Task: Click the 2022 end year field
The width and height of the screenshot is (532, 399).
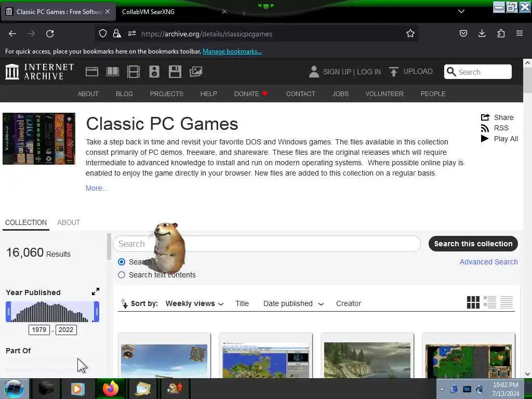Action: pyautogui.click(x=66, y=330)
